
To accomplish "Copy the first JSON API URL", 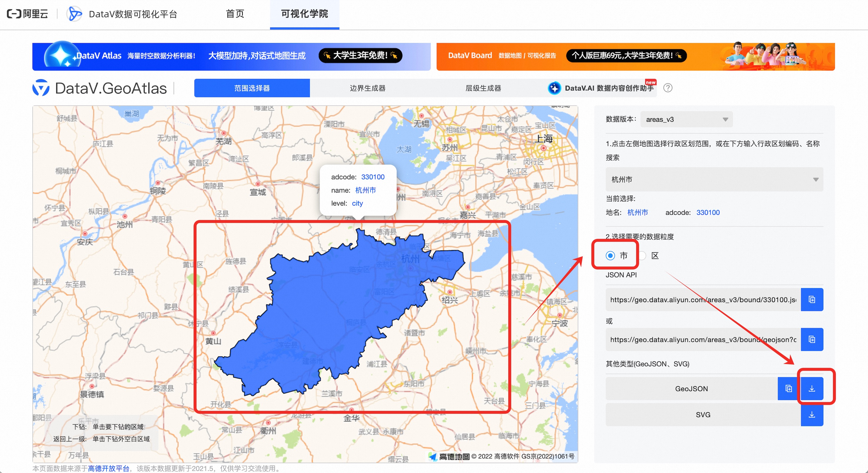I will (811, 300).
